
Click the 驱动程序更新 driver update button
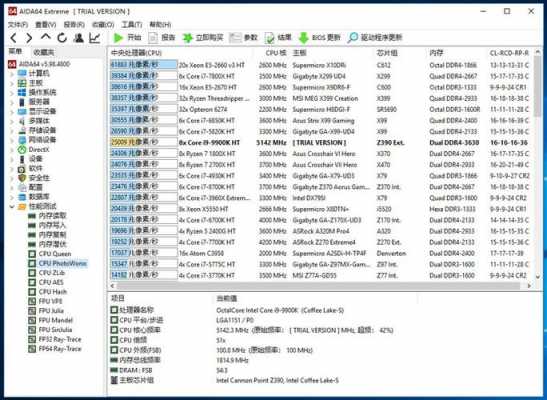tap(375, 37)
